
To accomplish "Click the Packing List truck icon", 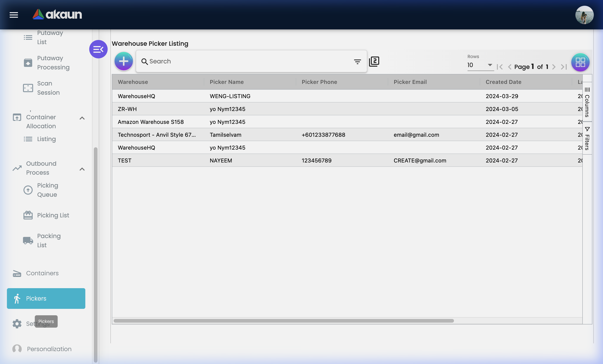I will (x=28, y=240).
